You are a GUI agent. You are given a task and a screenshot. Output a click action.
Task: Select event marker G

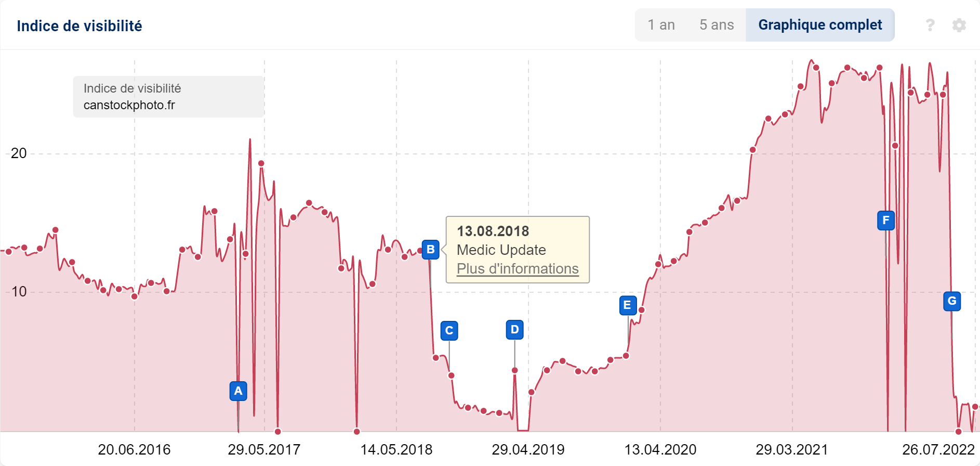click(x=952, y=301)
